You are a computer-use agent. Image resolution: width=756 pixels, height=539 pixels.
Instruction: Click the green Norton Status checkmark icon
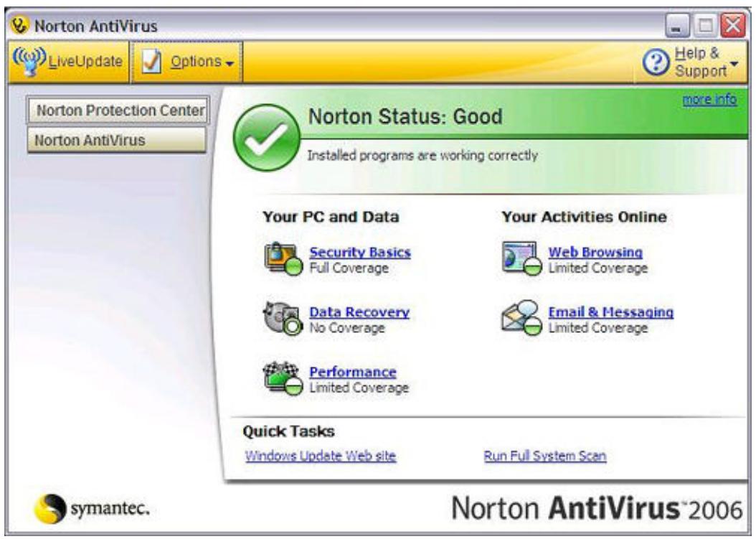click(x=267, y=138)
